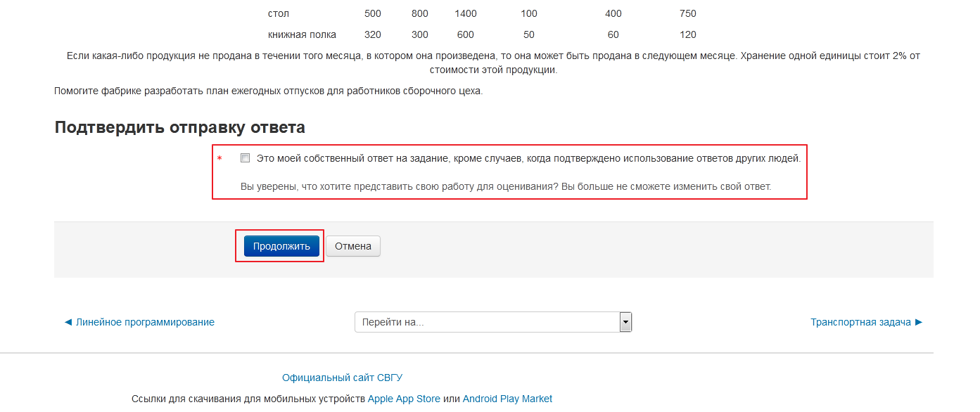
Task: Click the Подтвердить отправку ответа heading
Action: point(179,127)
